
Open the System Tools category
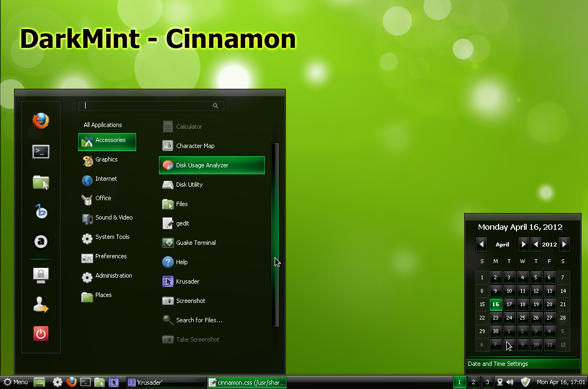click(107, 237)
